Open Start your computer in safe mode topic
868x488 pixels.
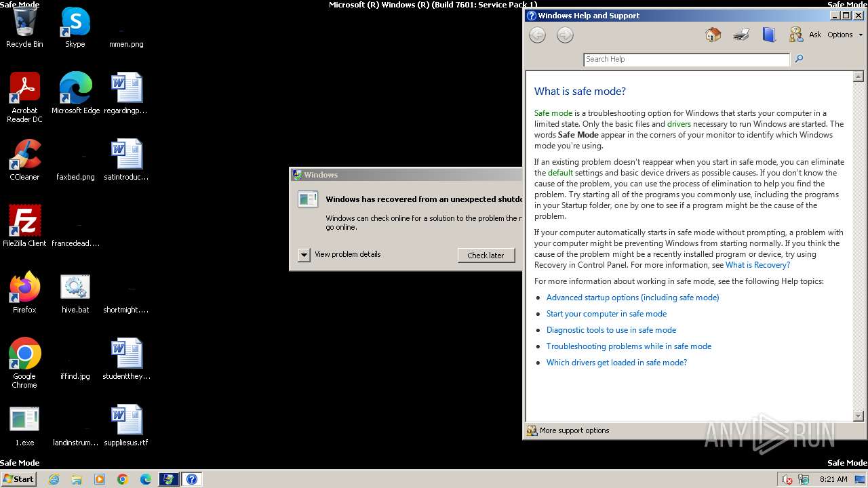pyautogui.click(x=606, y=314)
